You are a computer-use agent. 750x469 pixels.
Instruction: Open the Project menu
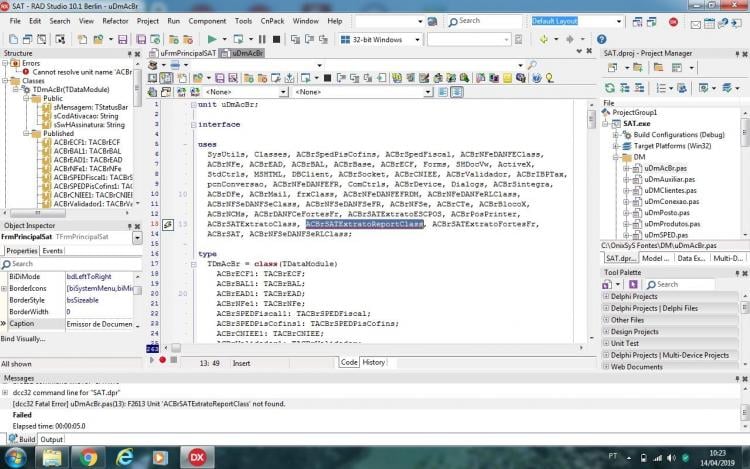pyautogui.click(x=147, y=21)
